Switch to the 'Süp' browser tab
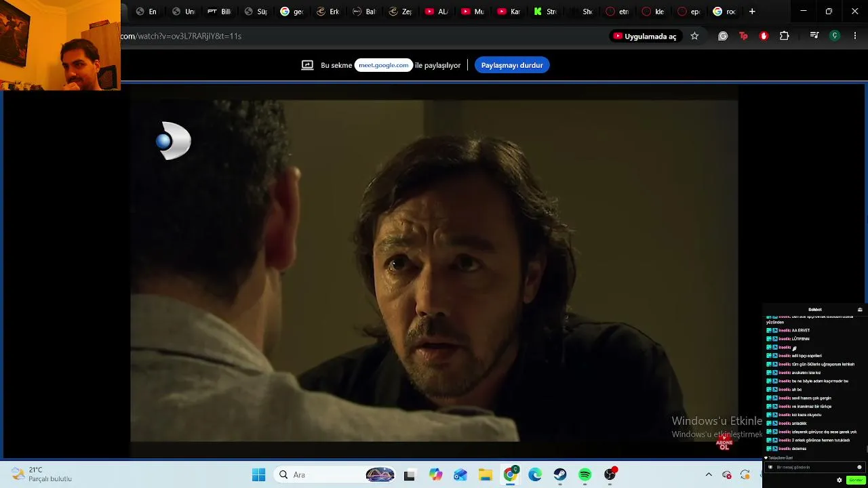Screen dimensions: 868x488 pos(256,12)
